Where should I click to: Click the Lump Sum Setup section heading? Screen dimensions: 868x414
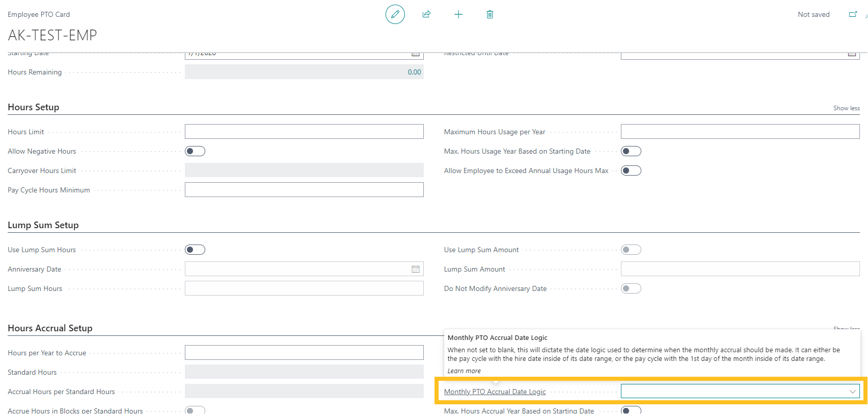[x=43, y=225]
